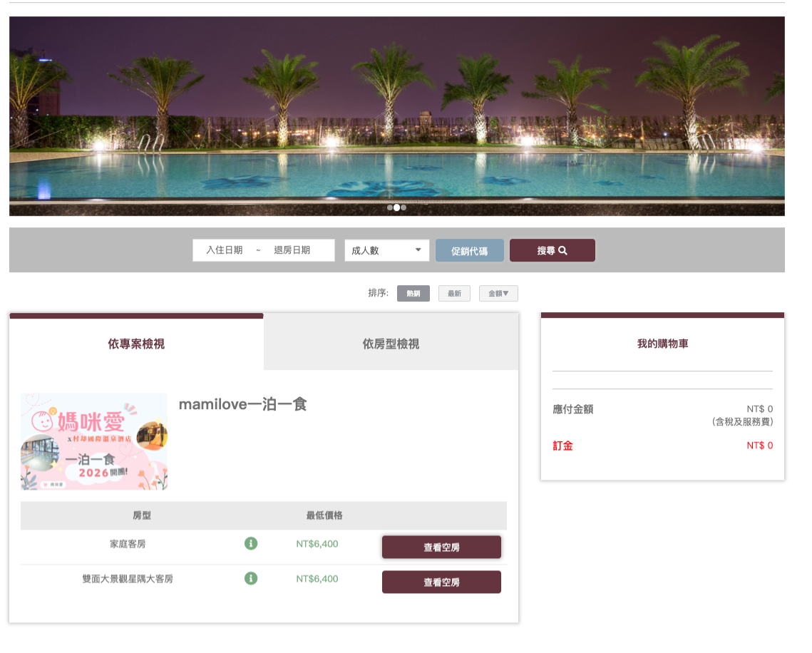Screen dimensions: 812x653
Task: Open the mamilove一泊一食 package title
Action: coord(243,404)
